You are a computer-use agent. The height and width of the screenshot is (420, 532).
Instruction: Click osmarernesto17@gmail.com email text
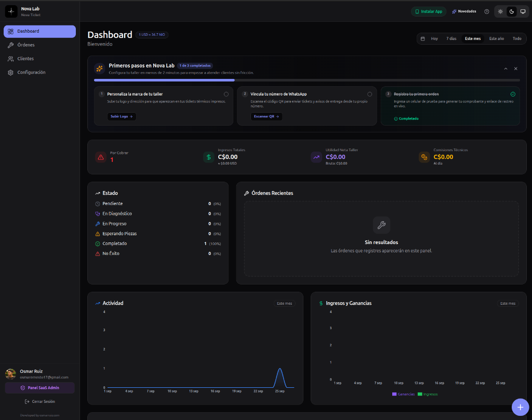(x=44, y=377)
